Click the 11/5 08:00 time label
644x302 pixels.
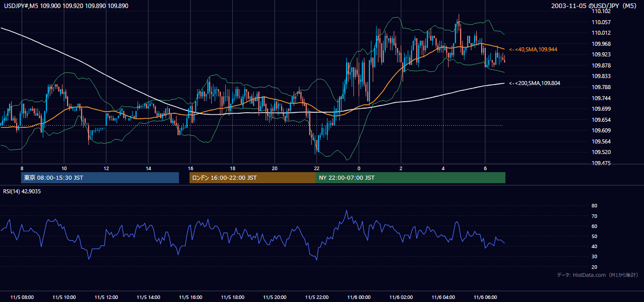pyautogui.click(x=22, y=297)
